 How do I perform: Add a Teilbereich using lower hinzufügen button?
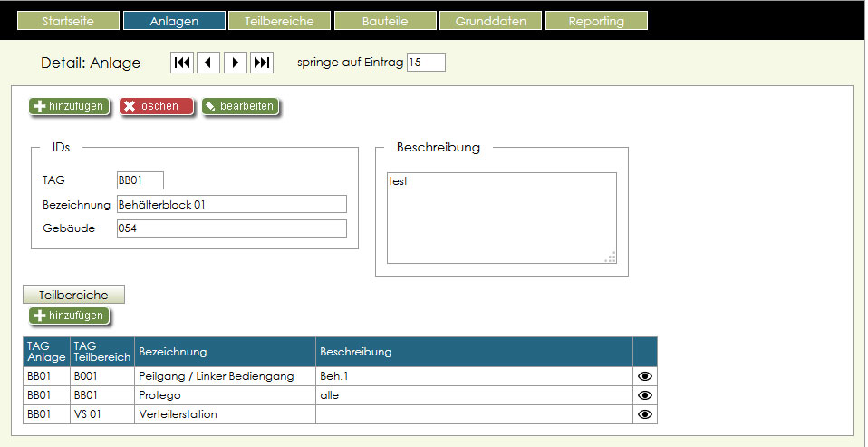coord(69,316)
